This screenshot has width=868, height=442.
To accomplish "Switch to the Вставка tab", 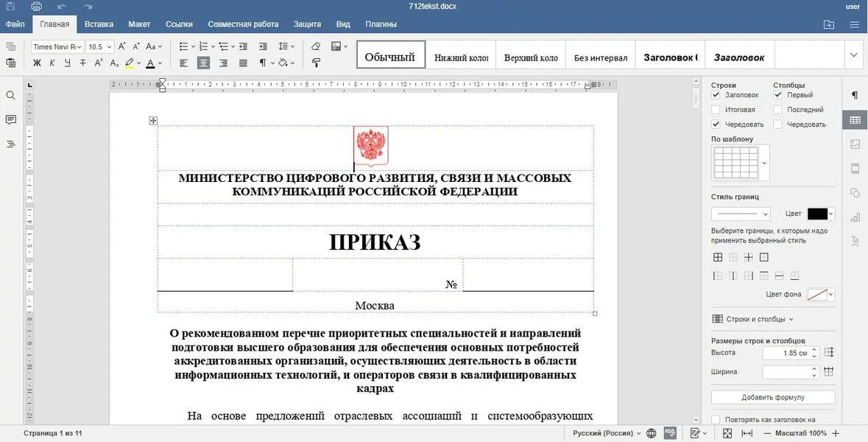I will (x=99, y=24).
